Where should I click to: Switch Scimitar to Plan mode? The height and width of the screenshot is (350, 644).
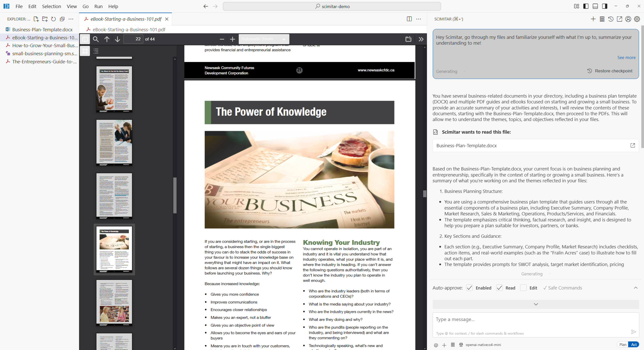[623, 345]
